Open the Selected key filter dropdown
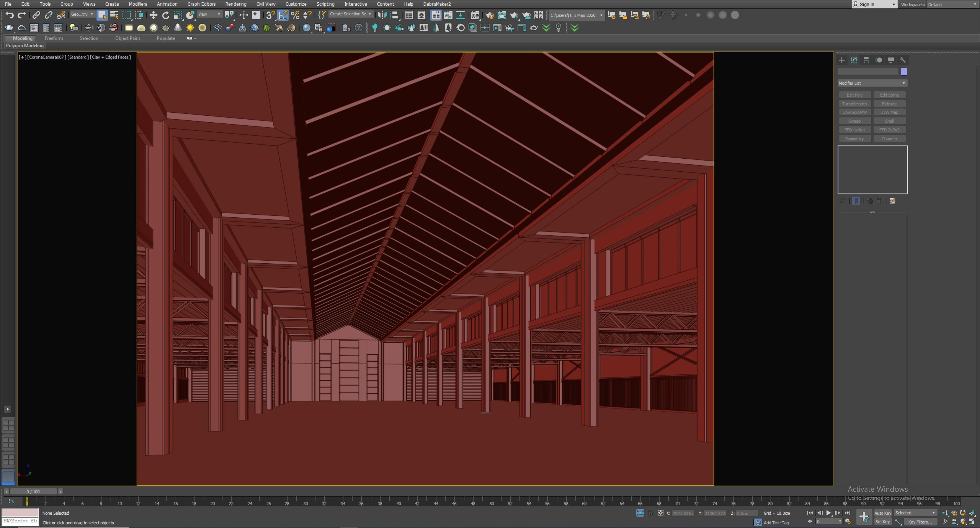 [915, 513]
